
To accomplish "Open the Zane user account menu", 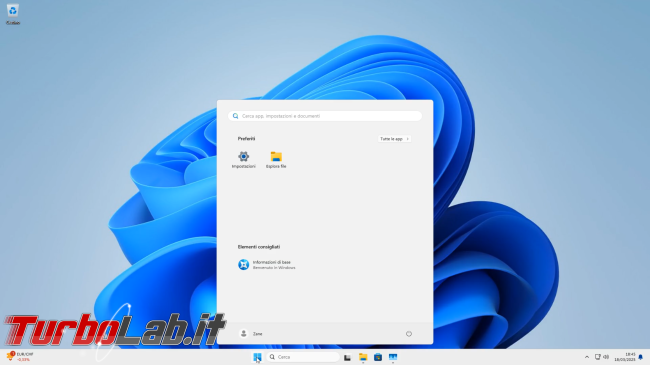I will (251, 333).
